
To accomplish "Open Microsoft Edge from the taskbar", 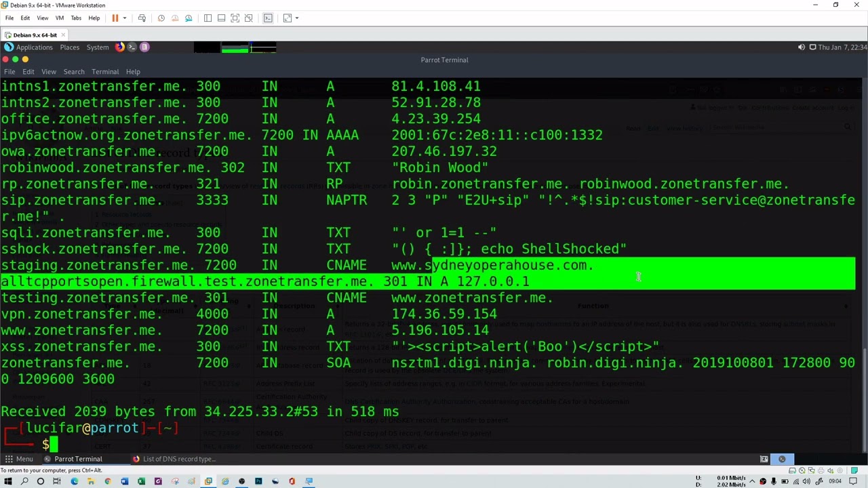I will [x=74, y=481].
